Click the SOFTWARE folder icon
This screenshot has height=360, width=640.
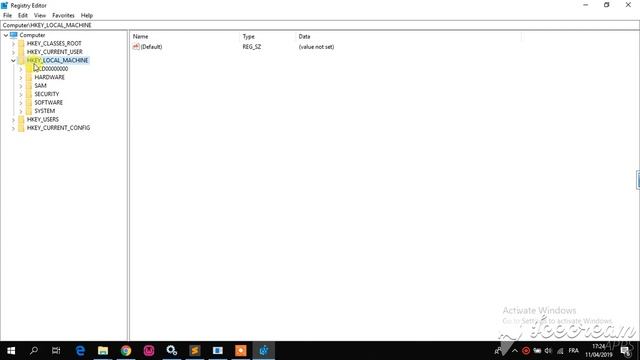pos(29,102)
